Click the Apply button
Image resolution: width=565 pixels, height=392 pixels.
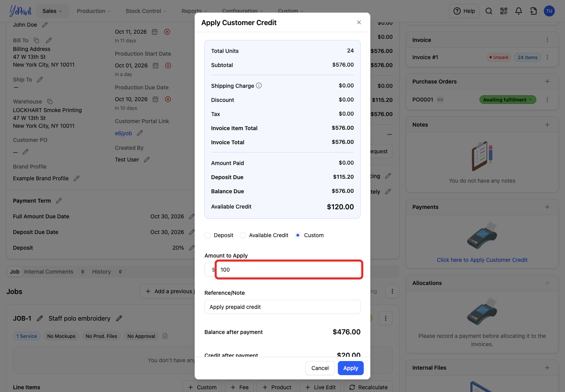pos(351,368)
